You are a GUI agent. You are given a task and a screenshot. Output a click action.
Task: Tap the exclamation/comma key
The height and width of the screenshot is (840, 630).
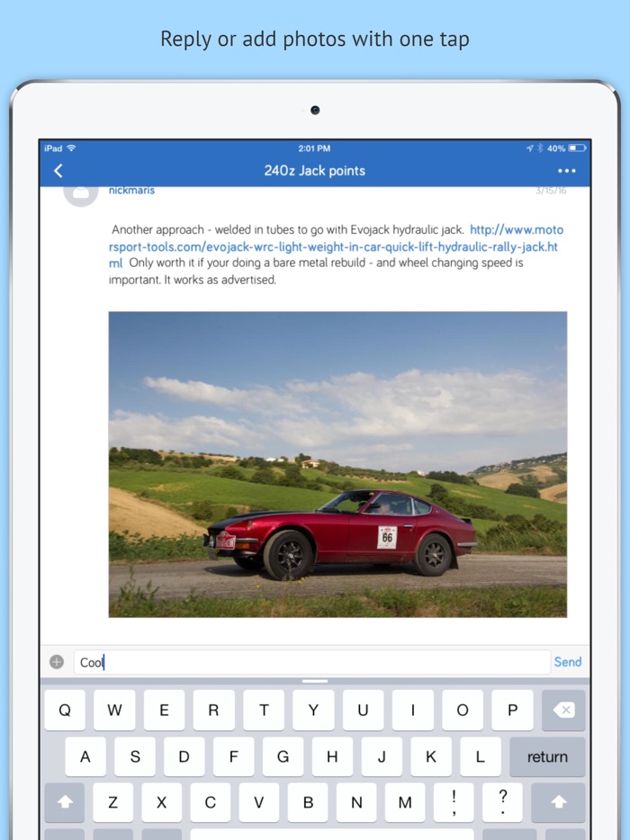coord(454,802)
